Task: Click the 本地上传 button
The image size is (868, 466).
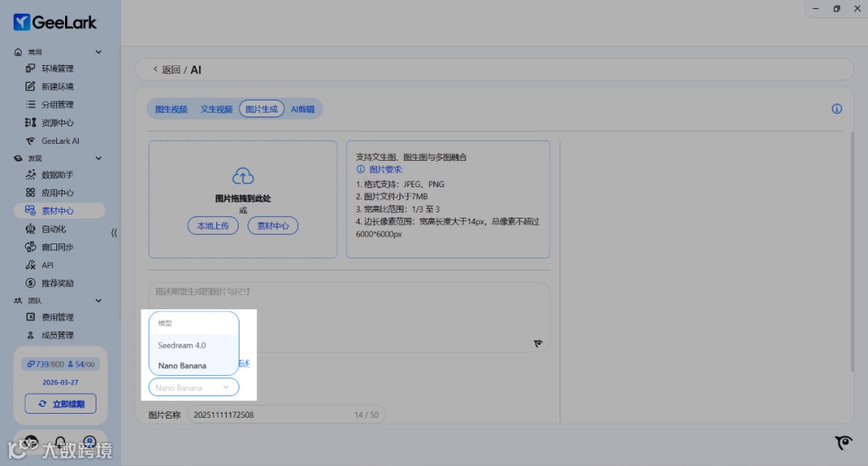Action: click(213, 225)
